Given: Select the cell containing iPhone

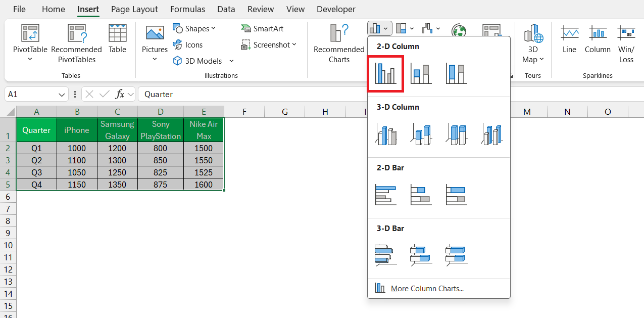Looking at the screenshot, I should coord(77,130).
